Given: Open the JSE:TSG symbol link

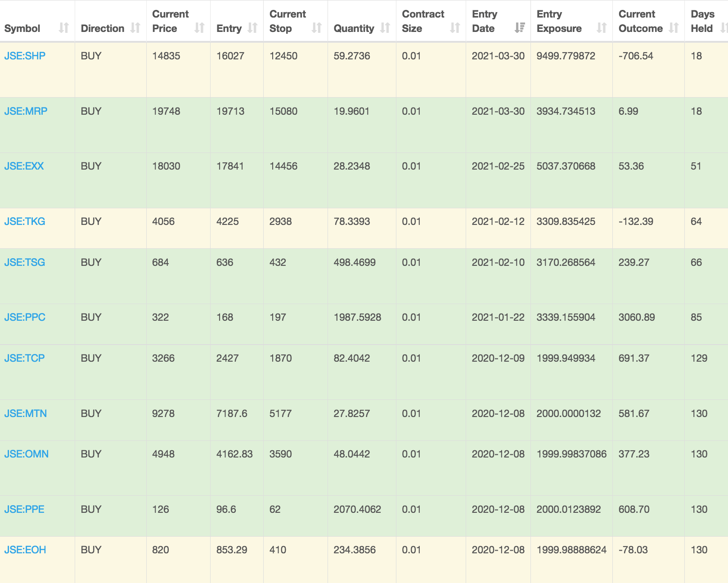Looking at the screenshot, I should (25, 262).
